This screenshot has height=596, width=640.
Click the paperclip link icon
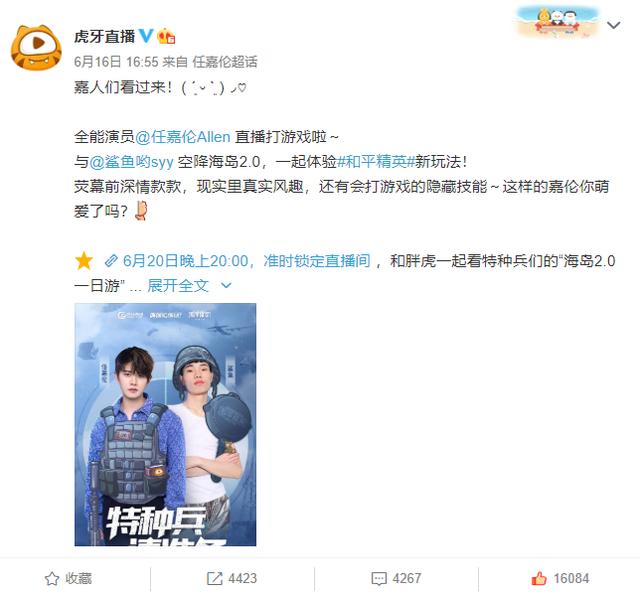111,260
